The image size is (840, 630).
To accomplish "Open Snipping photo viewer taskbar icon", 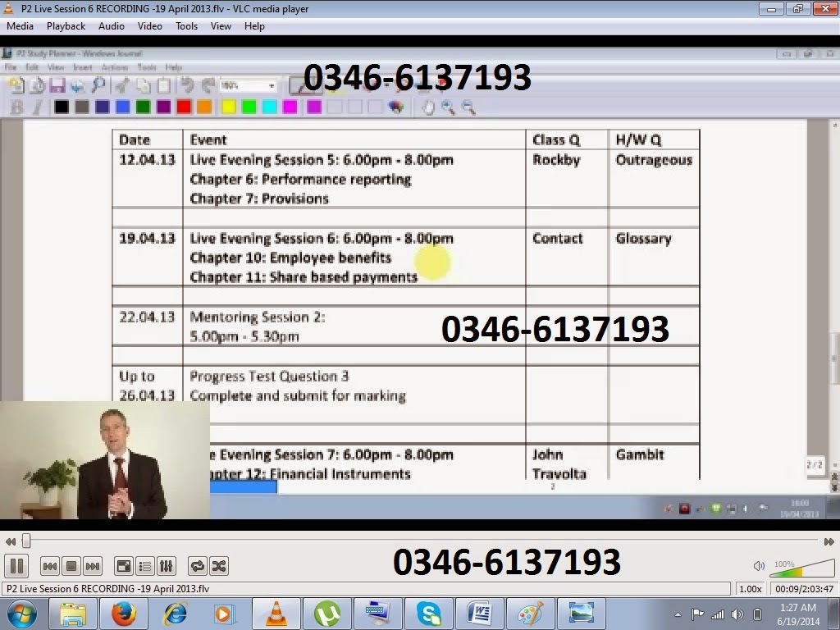I will point(582,614).
